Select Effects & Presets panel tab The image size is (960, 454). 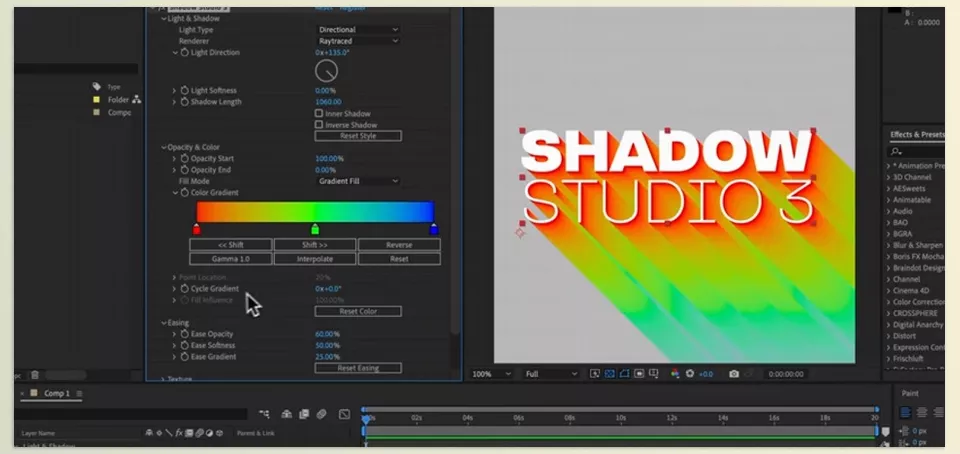pos(918,135)
